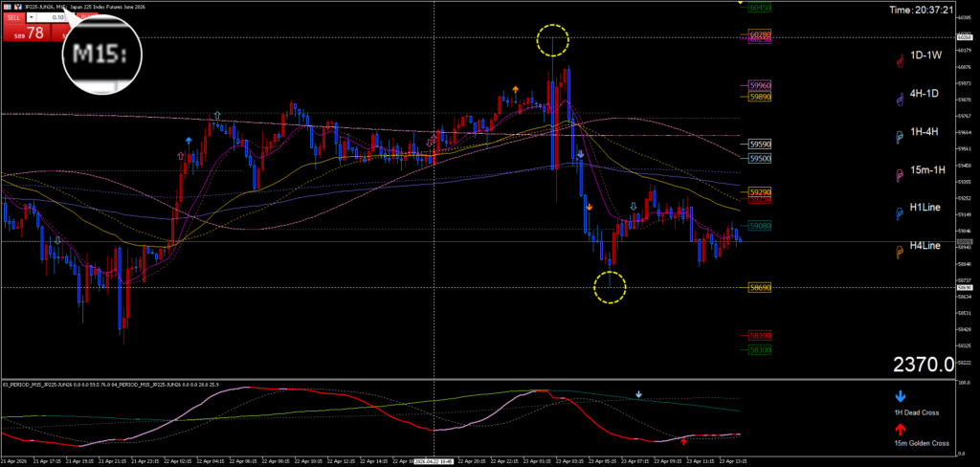Click the upper yellow dashed circle marker

coord(552,41)
